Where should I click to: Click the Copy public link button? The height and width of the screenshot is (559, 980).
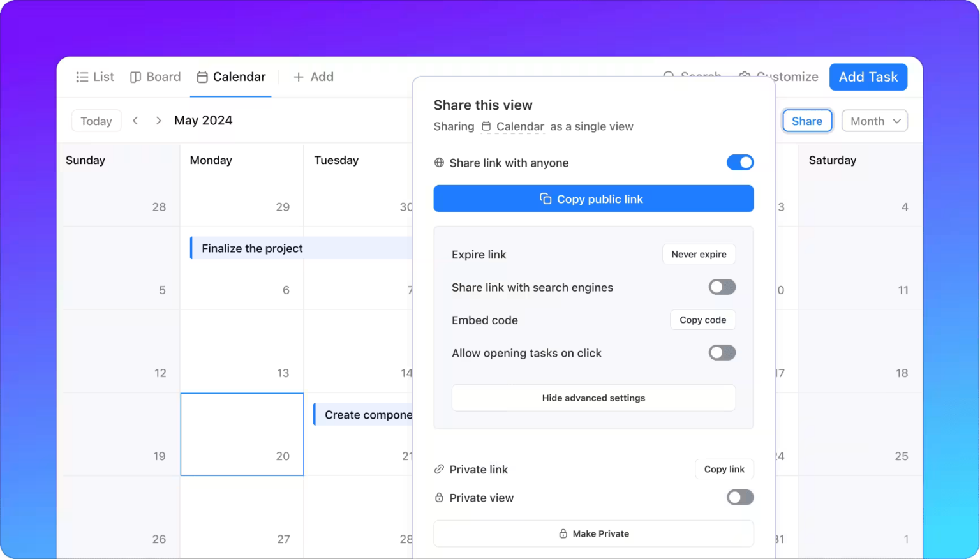593,198
